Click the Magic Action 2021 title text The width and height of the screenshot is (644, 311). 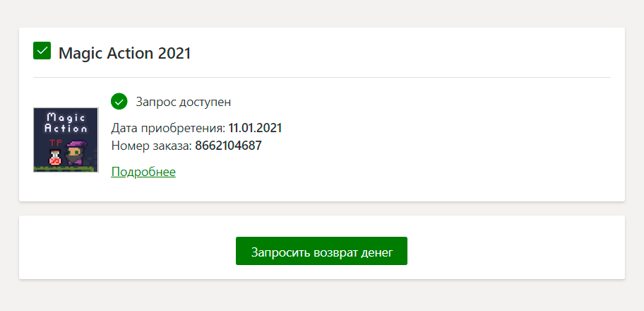(125, 53)
